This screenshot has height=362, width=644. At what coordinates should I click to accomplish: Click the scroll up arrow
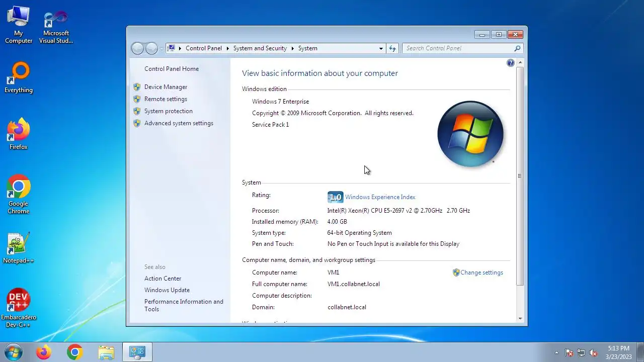520,63
